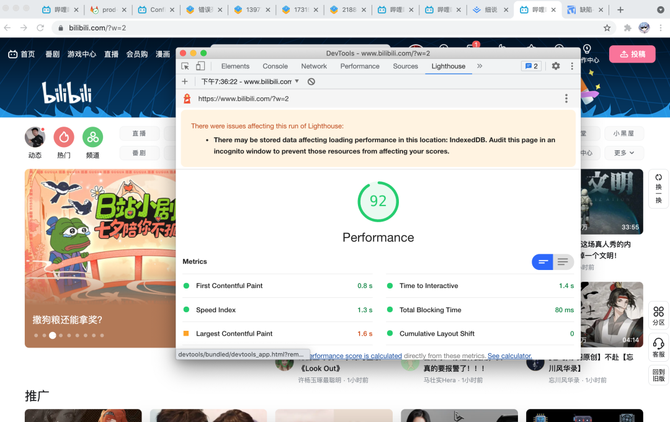670x422 pixels.
Task: Open 番剧 in bilibili top nav
Action: pyautogui.click(x=52, y=54)
